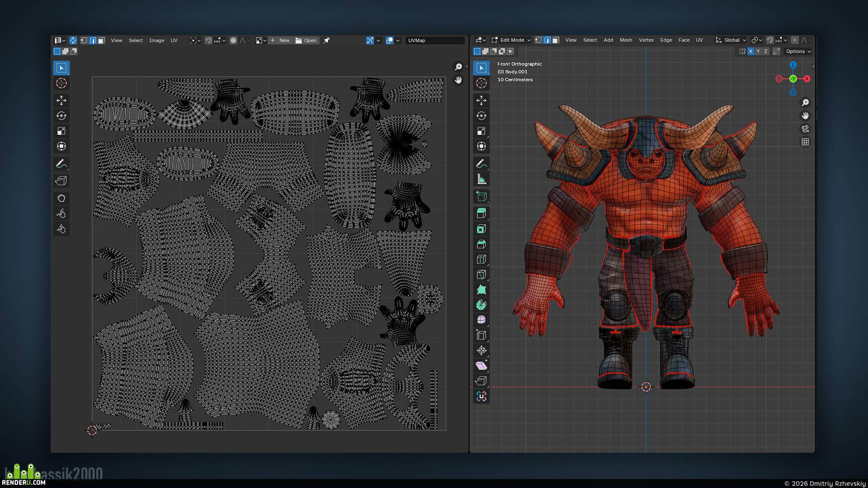Click the UVMap name field
The height and width of the screenshot is (488, 868).
point(435,41)
